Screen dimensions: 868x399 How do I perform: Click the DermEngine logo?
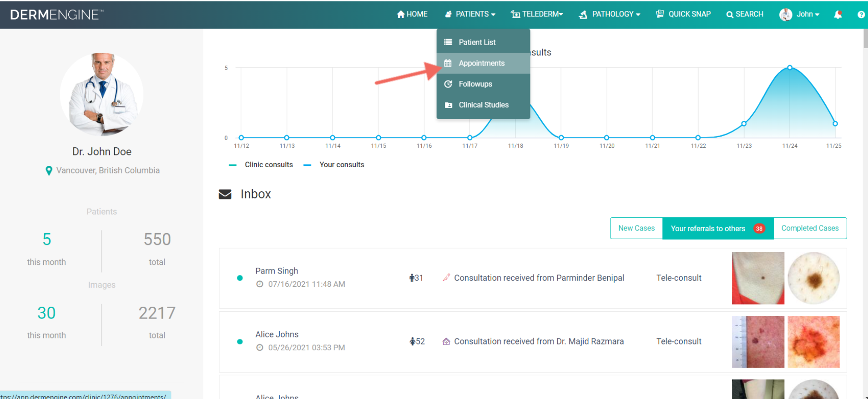(57, 15)
